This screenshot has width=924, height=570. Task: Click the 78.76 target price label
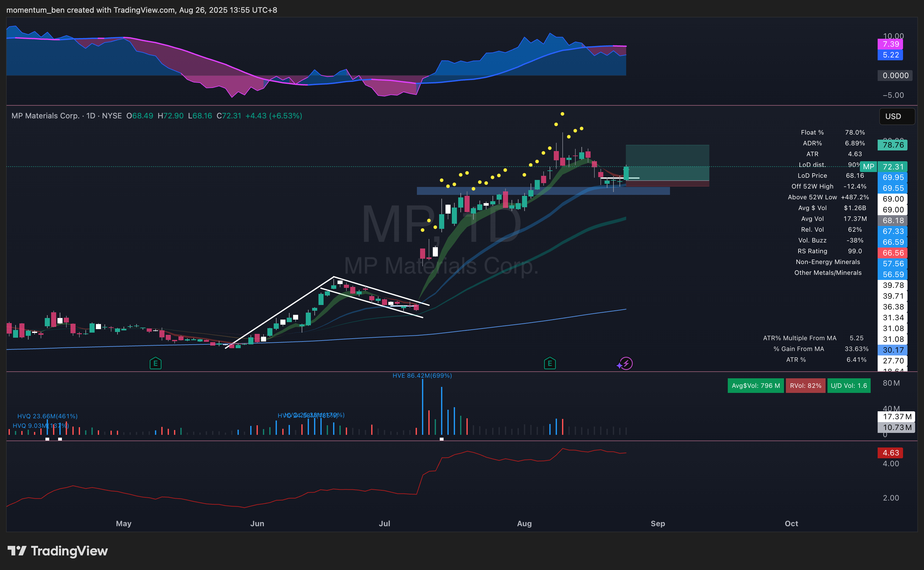(892, 145)
